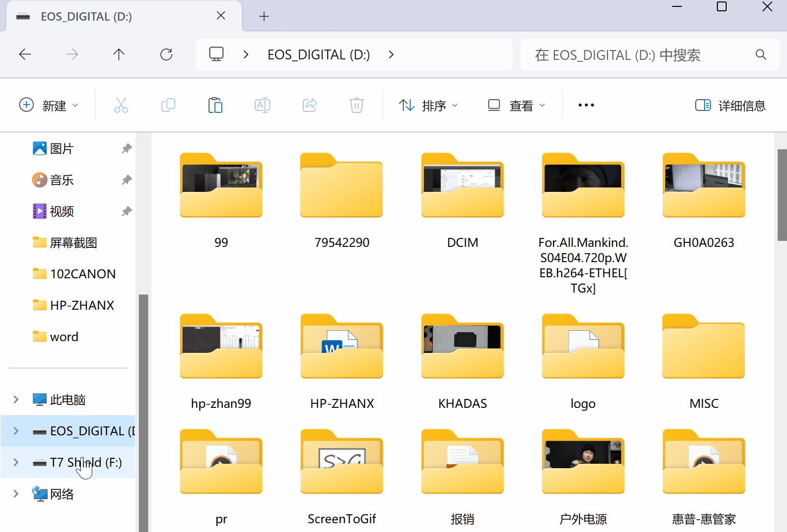The width and height of the screenshot is (787, 532).
Task: Click the file list vertical scrollbar
Action: click(782, 195)
